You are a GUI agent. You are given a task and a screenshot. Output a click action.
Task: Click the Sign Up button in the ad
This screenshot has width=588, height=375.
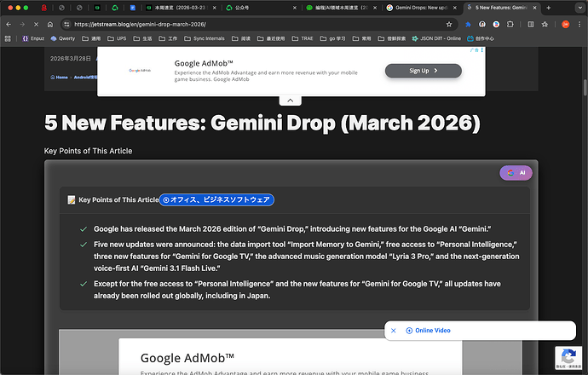pyautogui.click(x=423, y=71)
